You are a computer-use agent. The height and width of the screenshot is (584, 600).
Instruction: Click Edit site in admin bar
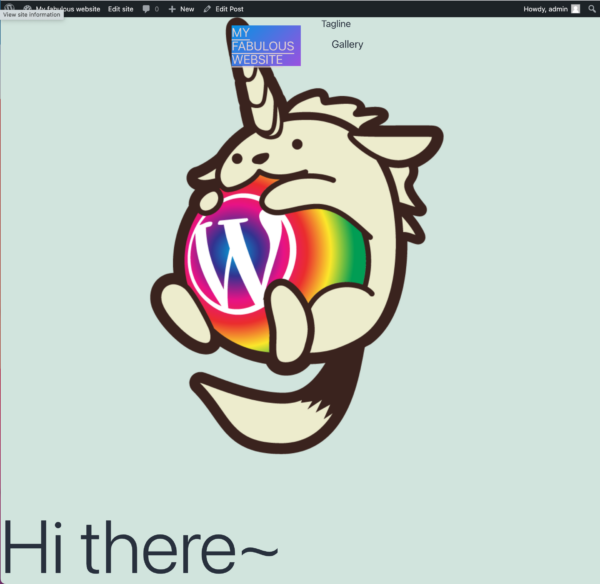[x=121, y=9]
